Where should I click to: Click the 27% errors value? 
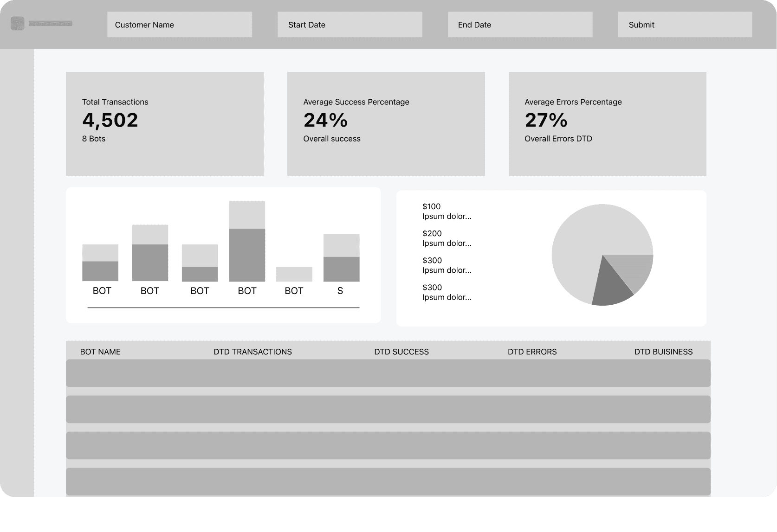[x=546, y=121]
